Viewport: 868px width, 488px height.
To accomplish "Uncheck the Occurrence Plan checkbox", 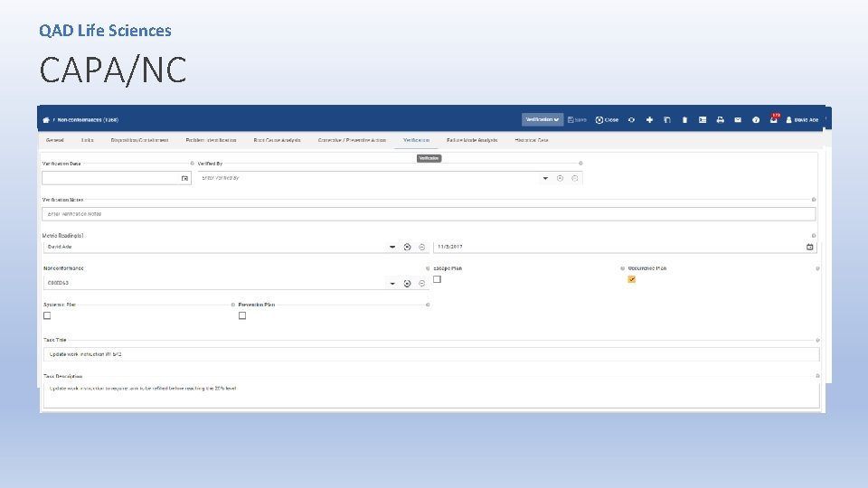I will (x=632, y=279).
